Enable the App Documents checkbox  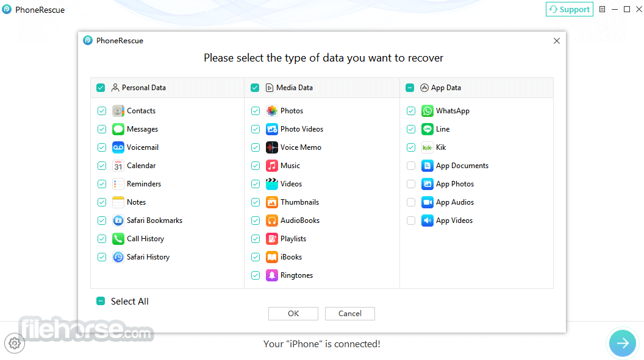(411, 166)
